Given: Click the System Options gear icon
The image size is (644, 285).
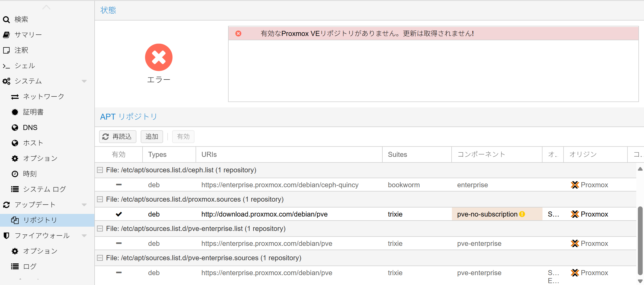Looking at the screenshot, I should [15, 158].
